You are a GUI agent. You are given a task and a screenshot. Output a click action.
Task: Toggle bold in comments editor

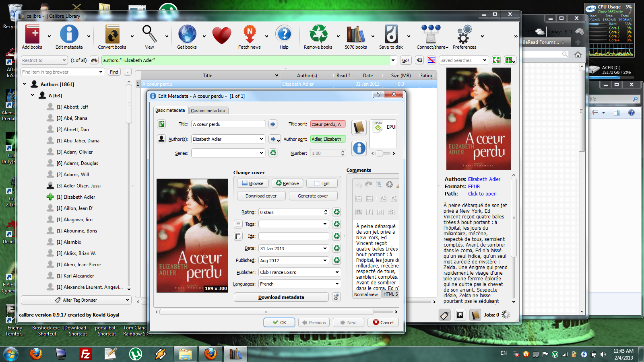[359, 212]
